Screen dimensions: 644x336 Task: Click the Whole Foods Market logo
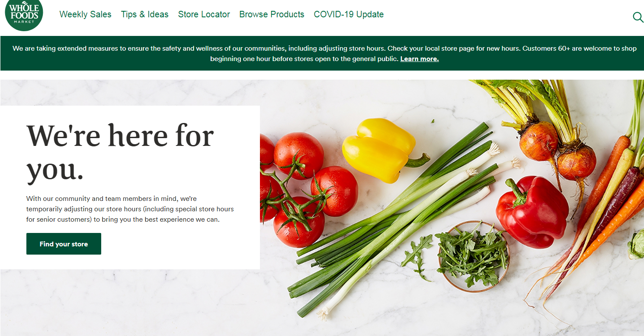pyautogui.click(x=24, y=15)
